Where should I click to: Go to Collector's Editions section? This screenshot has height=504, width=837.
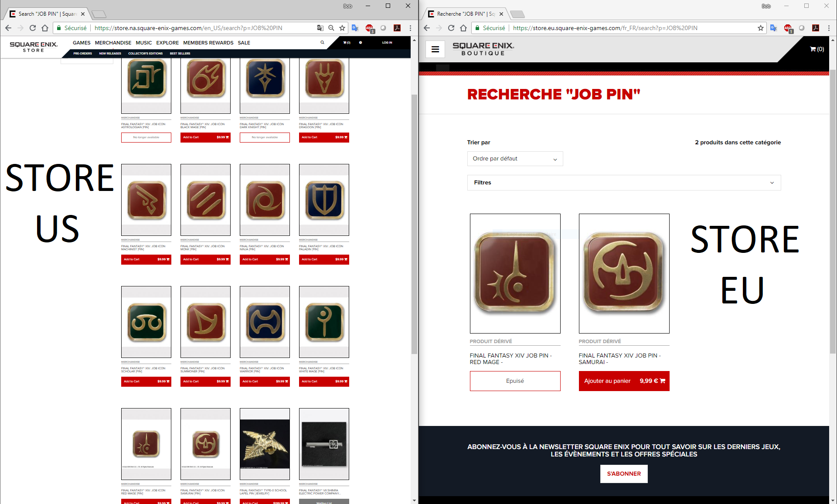pos(145,54)
